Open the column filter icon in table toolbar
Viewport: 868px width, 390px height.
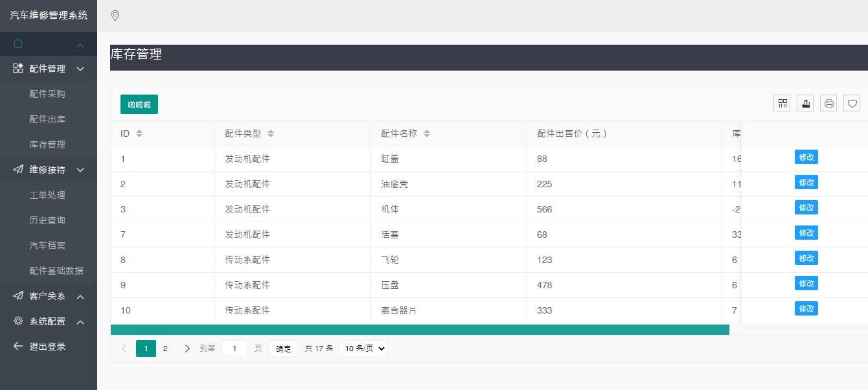(x=782, y=103)
